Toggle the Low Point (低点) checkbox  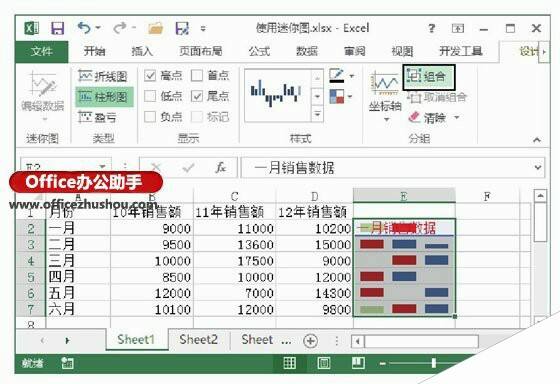pyautogui.click(x=150, y=96)
